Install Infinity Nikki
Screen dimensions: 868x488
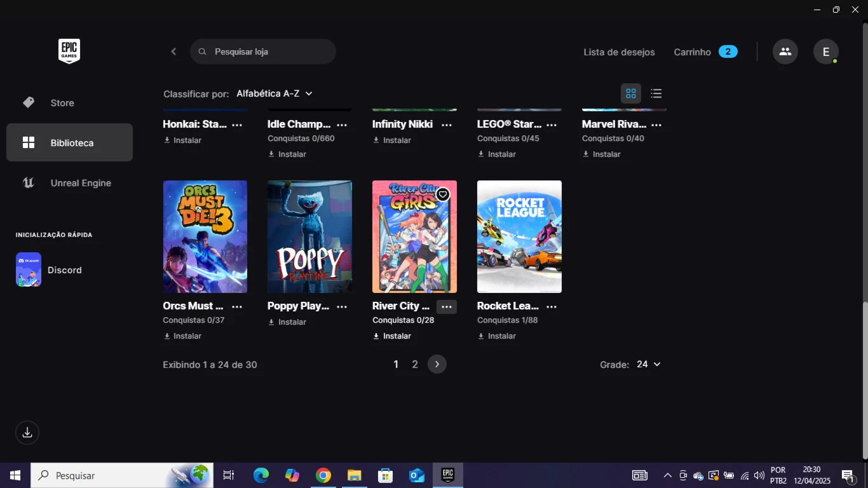tap(392, 140)
